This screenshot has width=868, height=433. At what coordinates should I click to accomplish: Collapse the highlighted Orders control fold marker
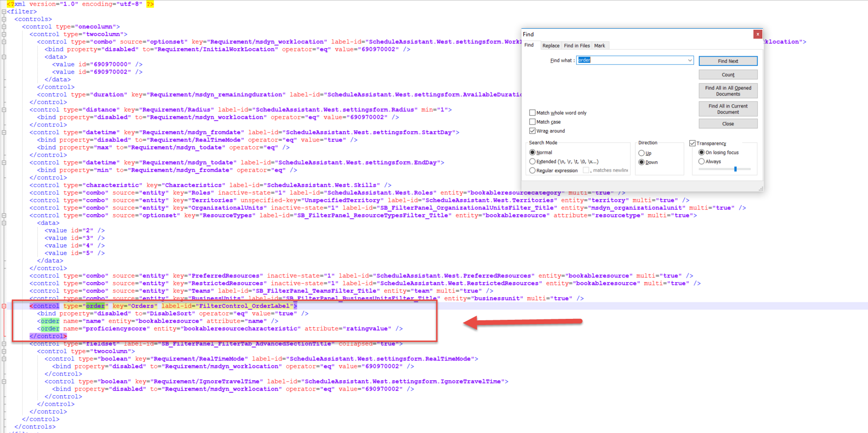point(4,306)
